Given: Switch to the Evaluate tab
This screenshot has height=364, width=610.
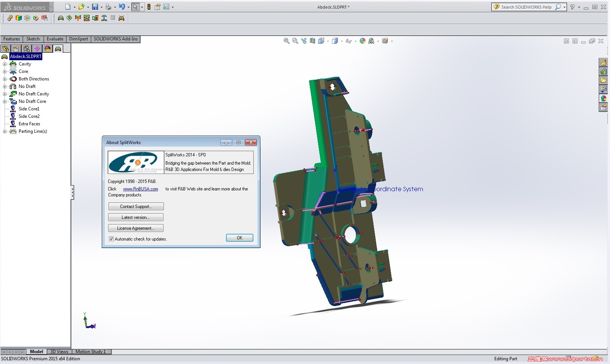Looking at the screenshot, I should coord(55,39).
